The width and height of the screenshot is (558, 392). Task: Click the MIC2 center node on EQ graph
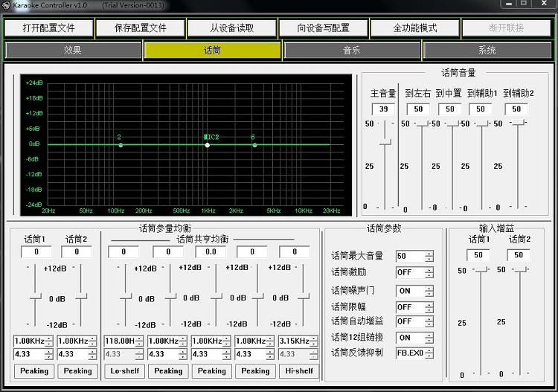[x=207, y=145]
